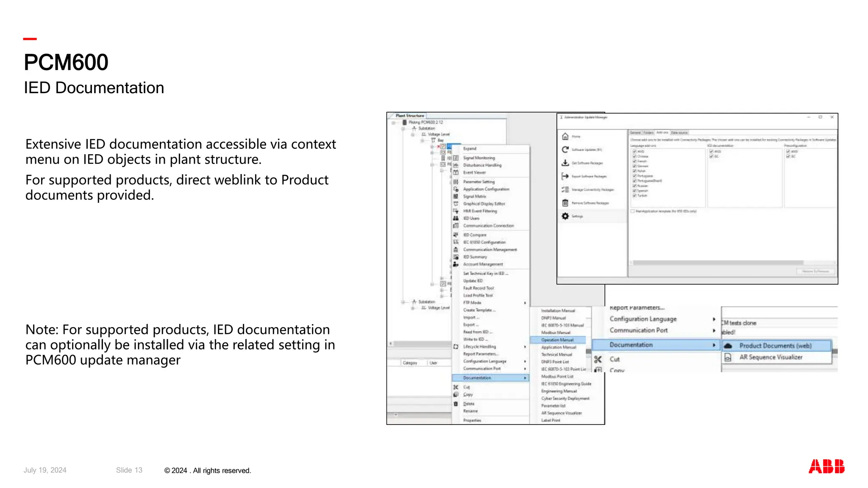The width and height of the screenshot is (868, 488).
Task: Click the horizontal scrollbar in Add-ons panel
Action: 718,263
